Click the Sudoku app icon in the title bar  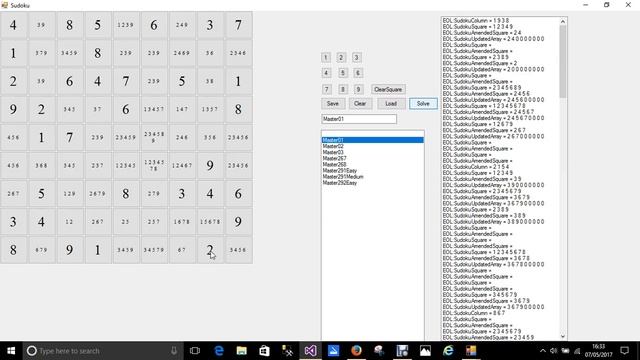[5, 5]
